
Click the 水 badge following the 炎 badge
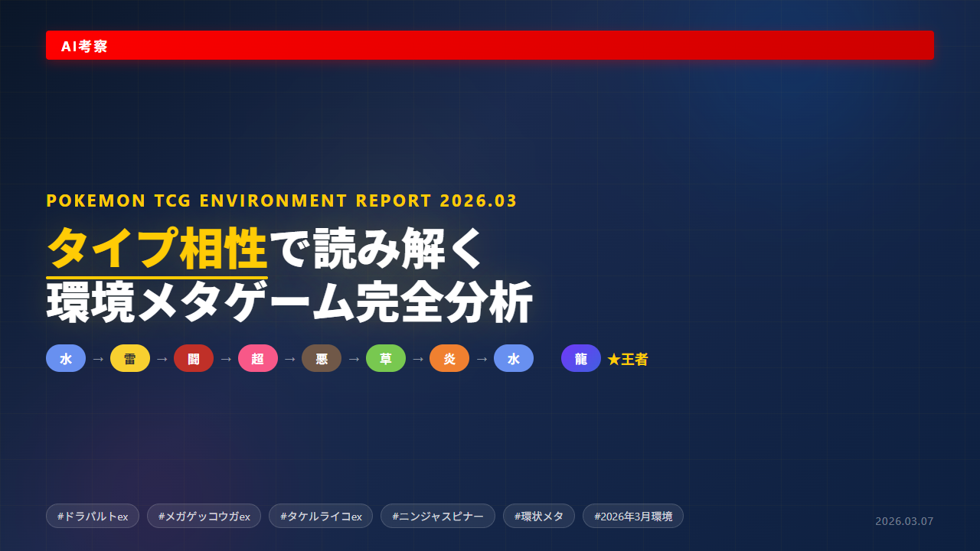pyautogui.click(x=514, y=358)
